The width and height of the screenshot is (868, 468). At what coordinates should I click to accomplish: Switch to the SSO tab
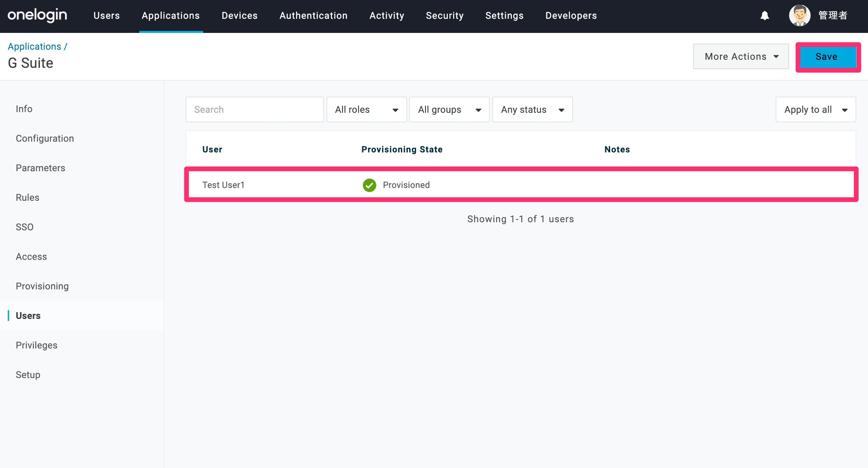point(25,227)
